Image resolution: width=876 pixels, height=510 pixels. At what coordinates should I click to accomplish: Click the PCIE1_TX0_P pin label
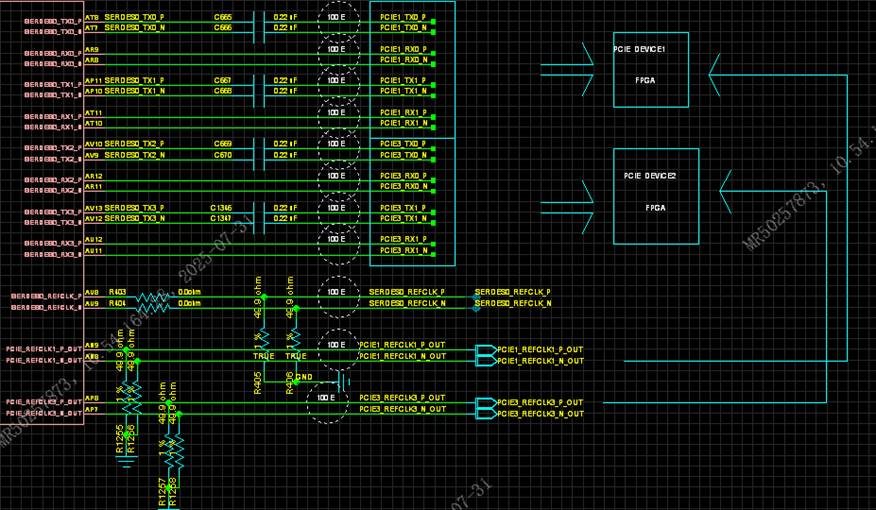(403, 17)
